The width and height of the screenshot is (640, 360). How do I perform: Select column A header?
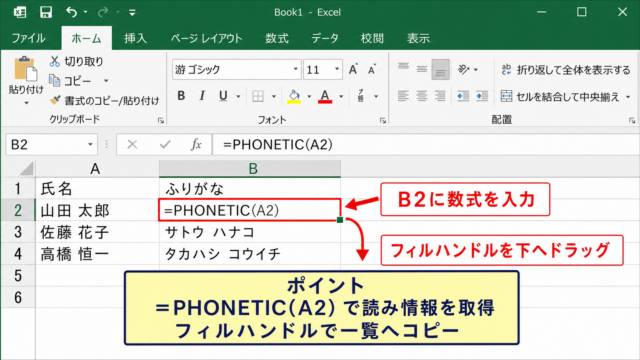tap(97, 169)
